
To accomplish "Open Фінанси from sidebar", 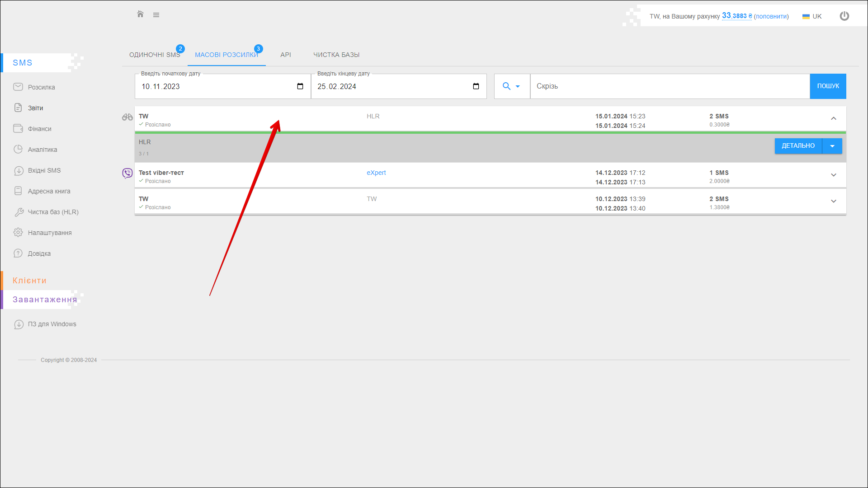I will [39, 129].
